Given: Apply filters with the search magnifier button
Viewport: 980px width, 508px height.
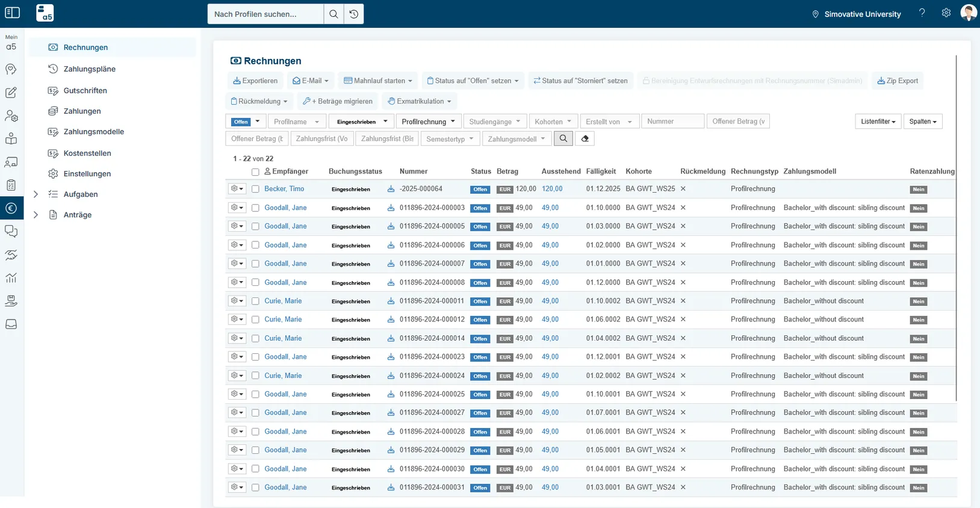Looking at the screenshot, I should pos(563,138).
